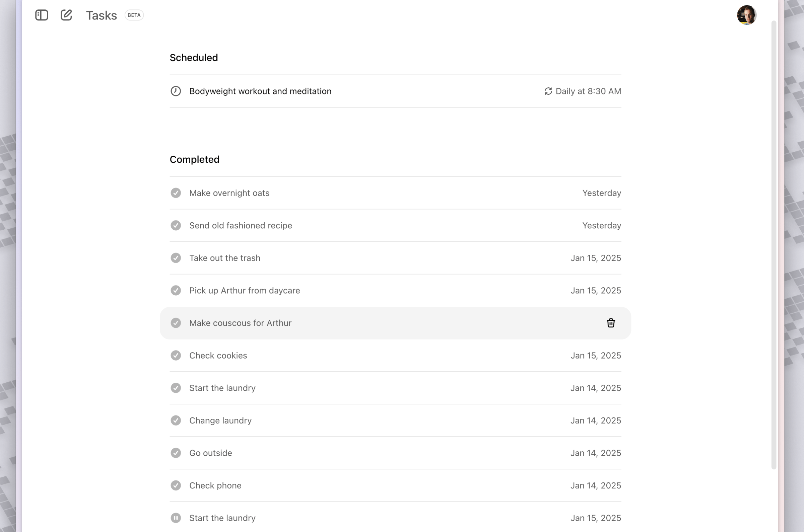Click the vertical scrollbar on the right
The image size is (804, 532).
(x=774, y=244)
